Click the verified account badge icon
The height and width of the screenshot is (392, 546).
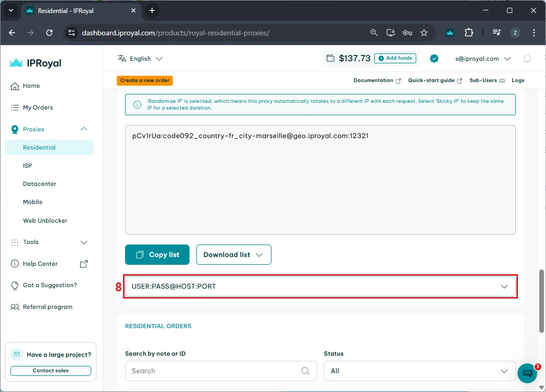434,59
